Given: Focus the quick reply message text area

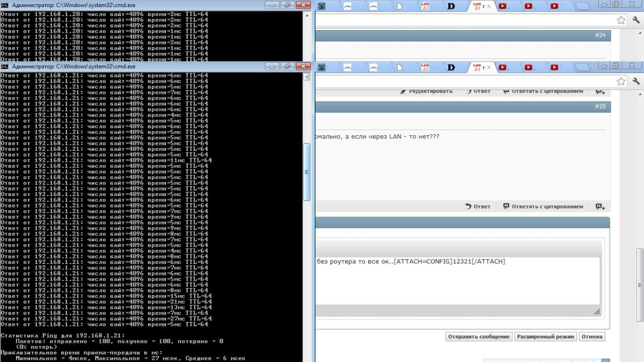Looking at the screenshot, I should click(457, 281).
